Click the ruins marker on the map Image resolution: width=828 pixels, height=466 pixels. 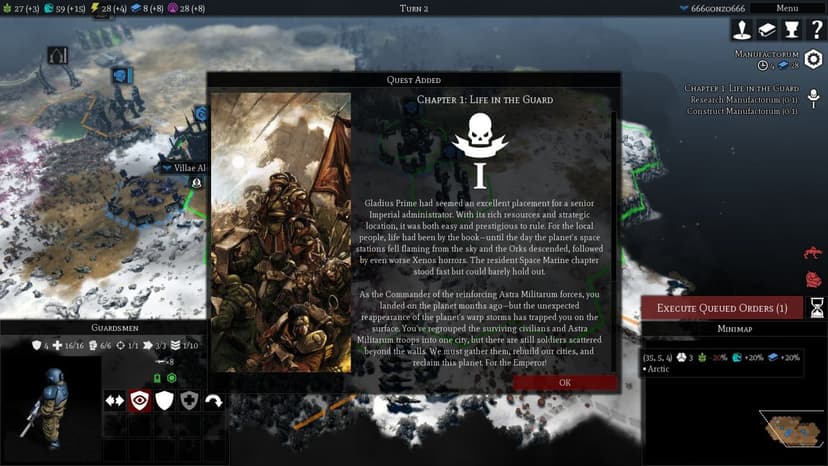[x=58, y=55]
